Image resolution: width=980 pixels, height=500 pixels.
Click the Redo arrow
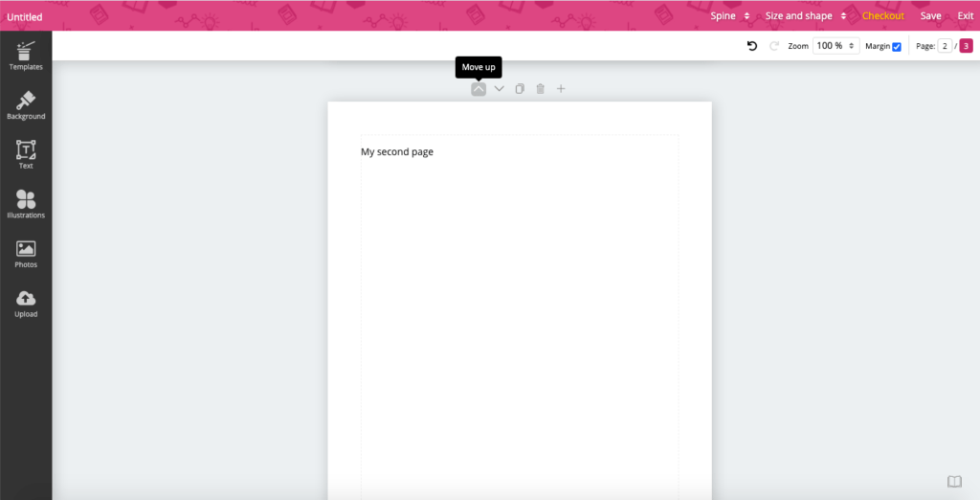[x=773, y=46]
